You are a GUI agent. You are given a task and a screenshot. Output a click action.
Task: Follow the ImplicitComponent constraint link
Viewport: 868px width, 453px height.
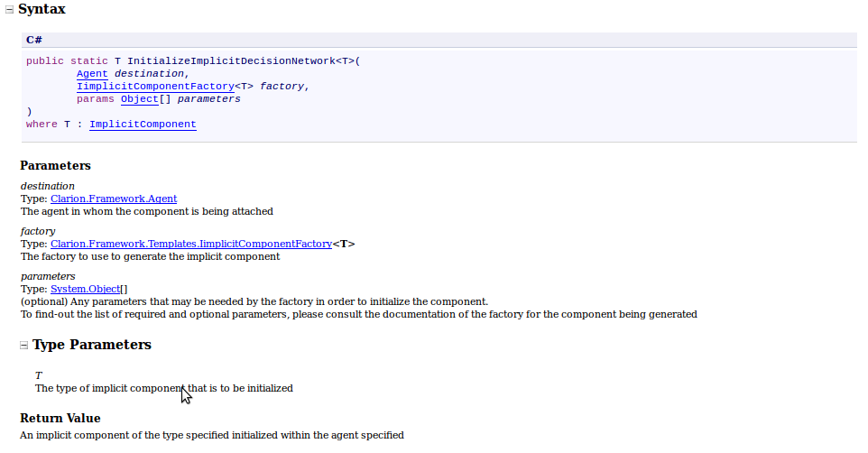pyautogui.click(x=143, y=125)
